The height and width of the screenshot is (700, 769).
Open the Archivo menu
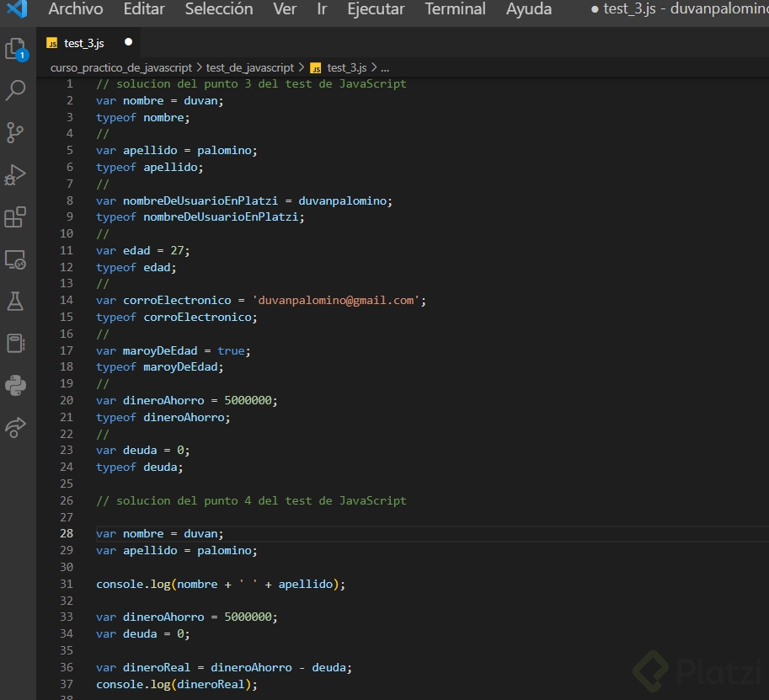(76, 8)
